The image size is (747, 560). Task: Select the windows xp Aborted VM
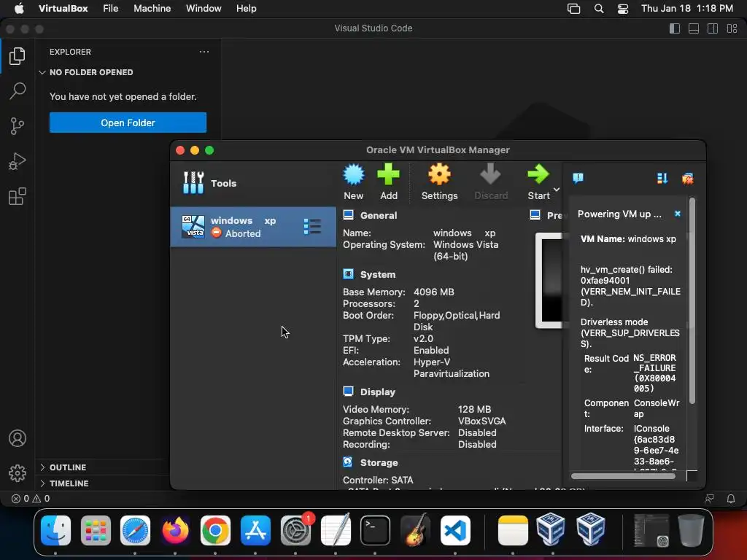[253, 227]
